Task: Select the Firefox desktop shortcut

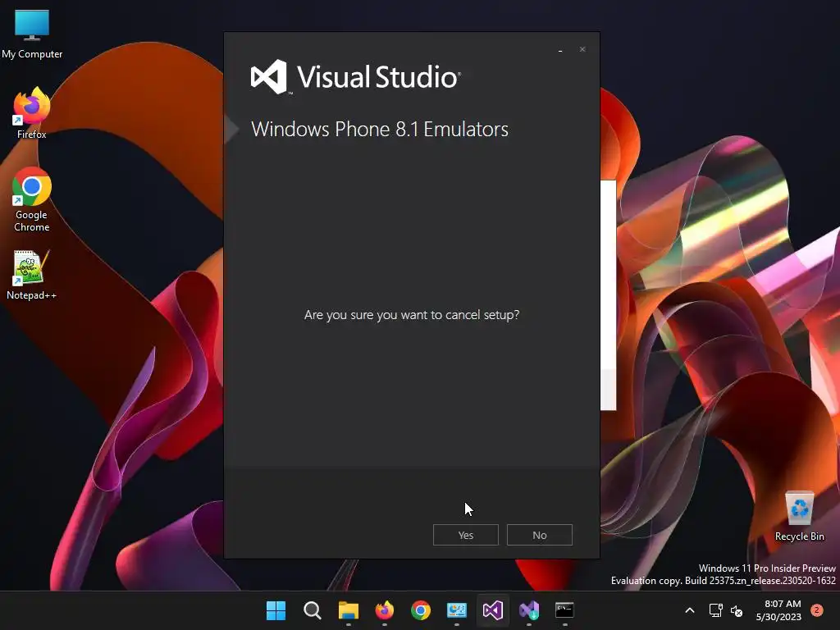Action: [x=32, y=113]
